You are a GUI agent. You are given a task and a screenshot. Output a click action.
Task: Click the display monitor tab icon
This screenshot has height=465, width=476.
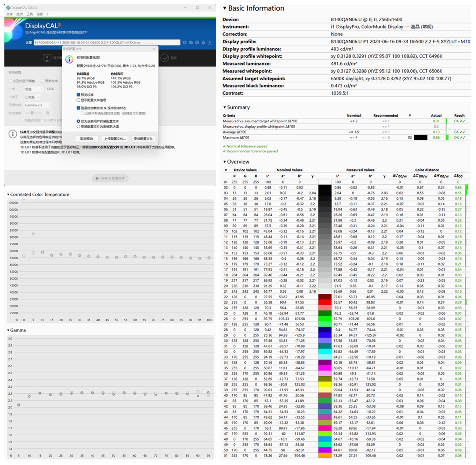pos(47,58)
